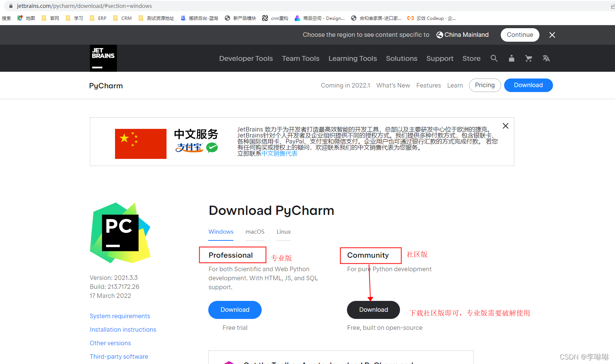
Task: Open the Features link
Action: tap(429, 86)
